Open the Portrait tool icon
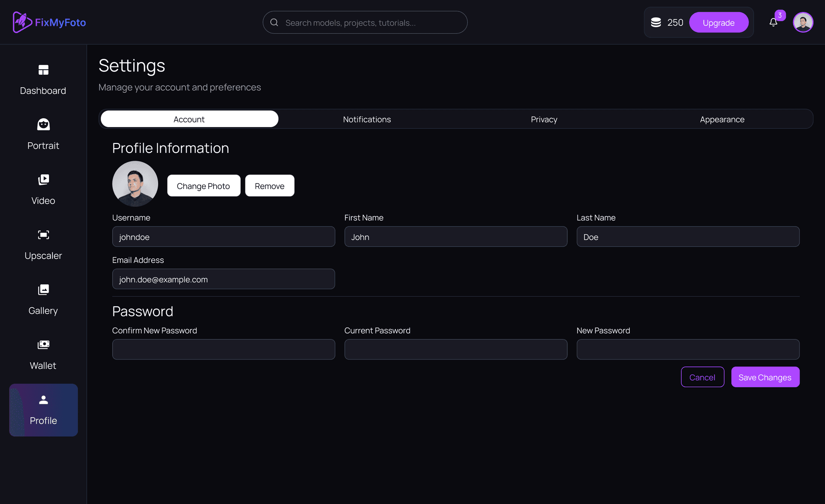The image size is (825, 504). (43, 125)
